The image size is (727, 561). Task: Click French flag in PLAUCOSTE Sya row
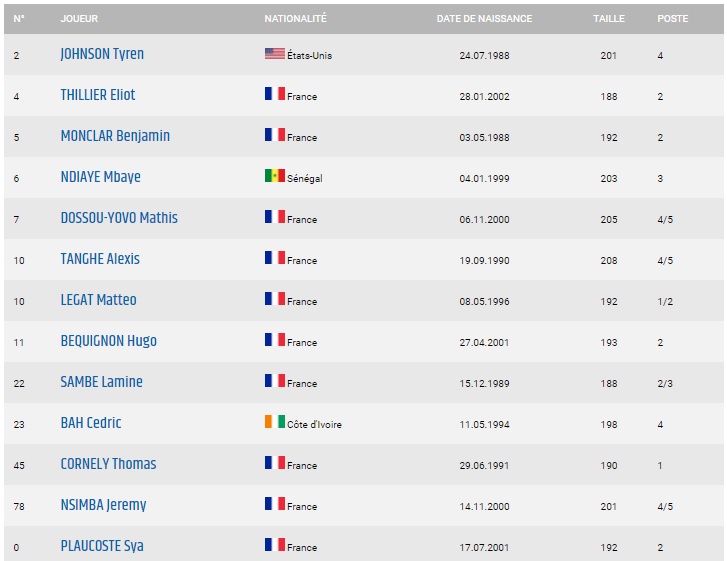[274, 545]
